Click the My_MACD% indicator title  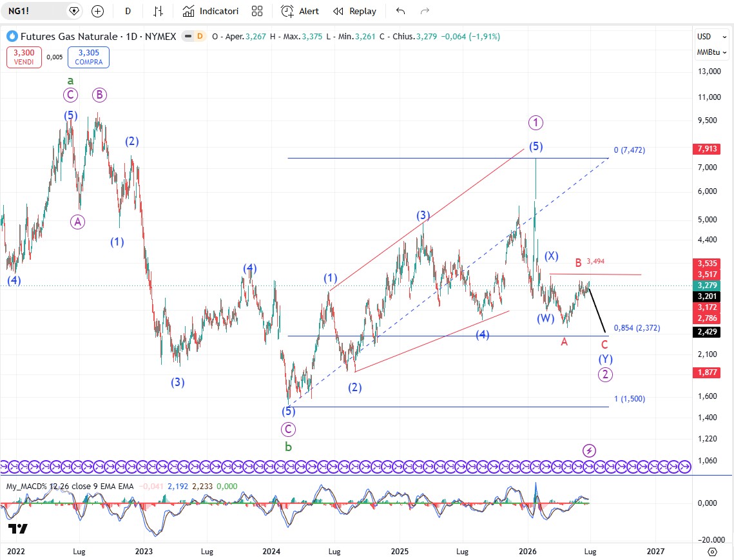click(x=70, y=487)
